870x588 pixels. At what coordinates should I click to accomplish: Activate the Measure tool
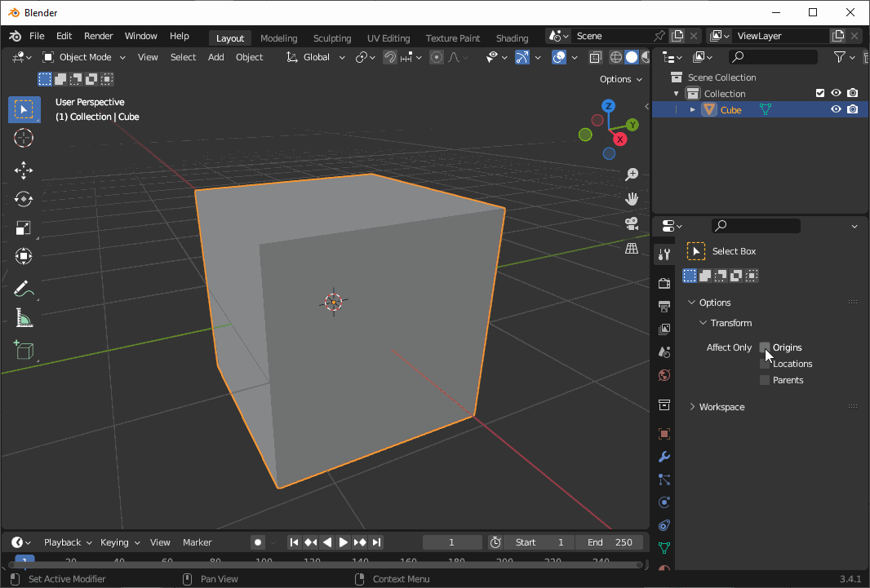pos(23,318)
